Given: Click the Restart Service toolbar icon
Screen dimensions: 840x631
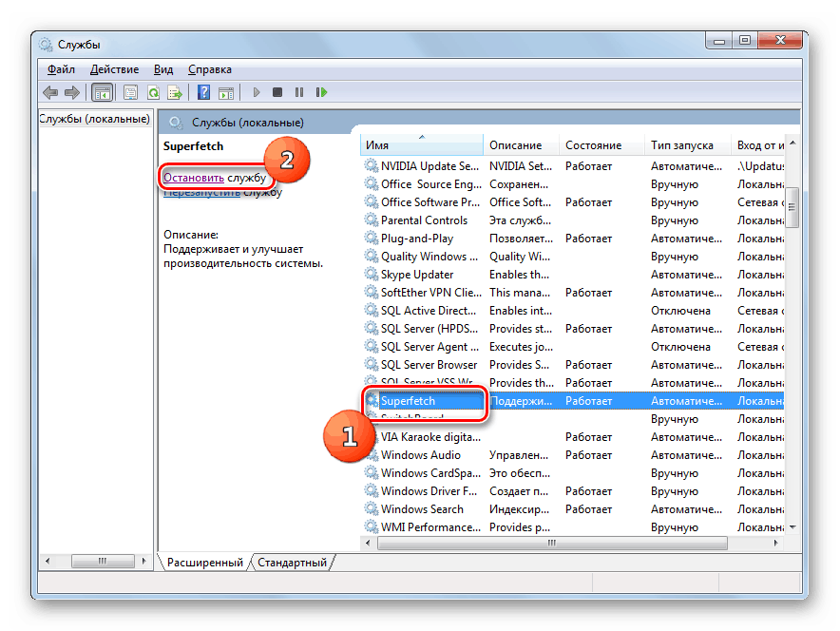Looking at the screenshot, I should [321, 93].
